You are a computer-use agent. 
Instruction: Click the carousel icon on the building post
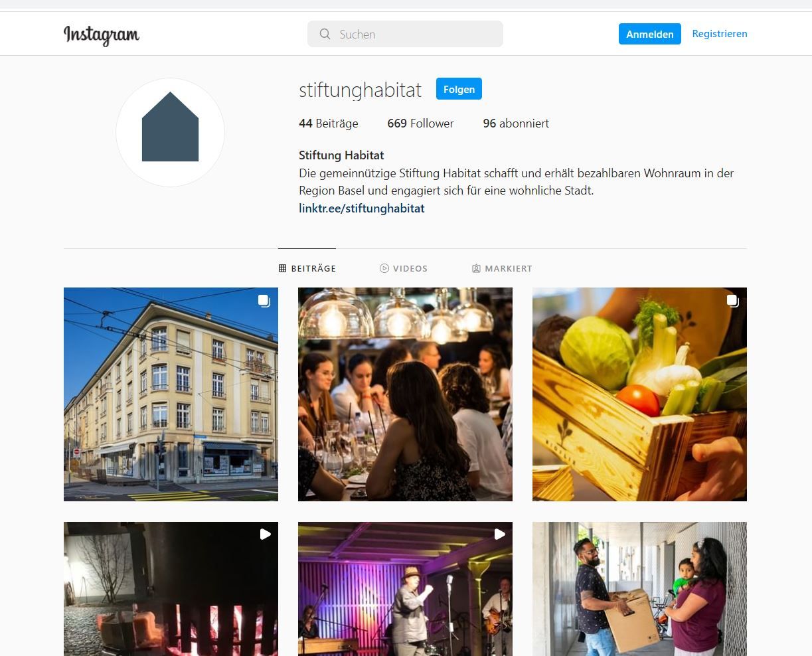(x=264, y=301)
